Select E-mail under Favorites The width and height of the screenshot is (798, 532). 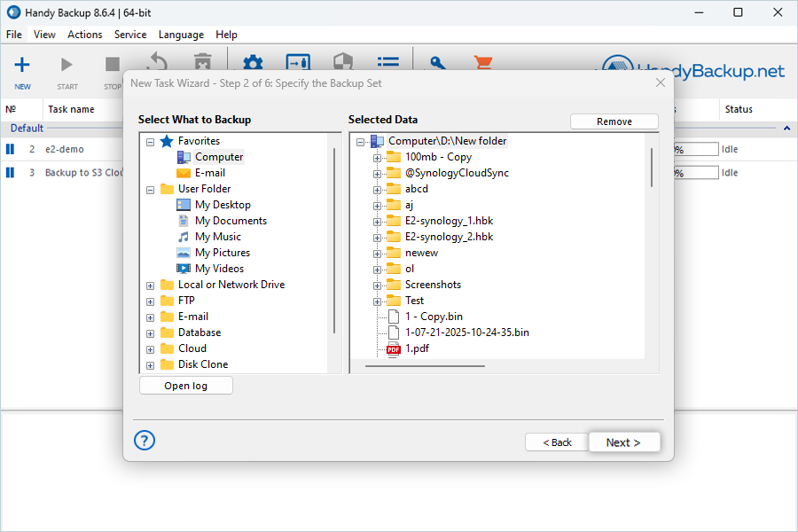(x=209, y=173)
